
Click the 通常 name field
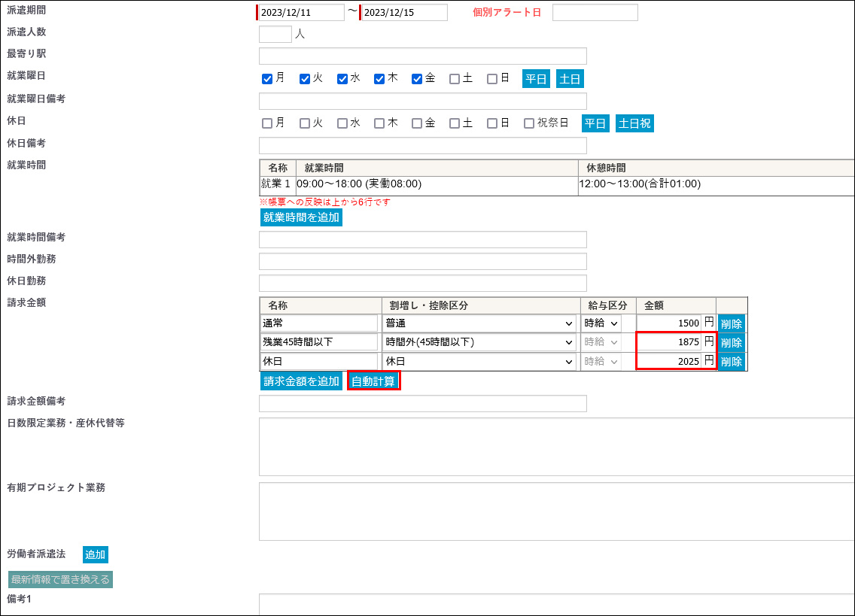coord(319,323)
